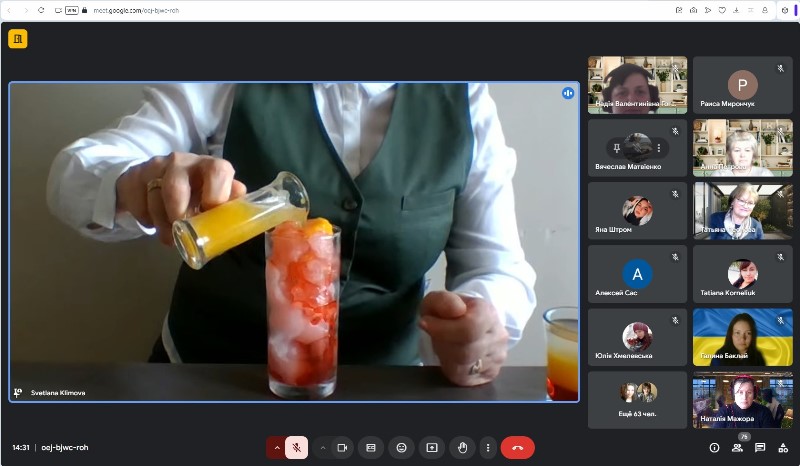Toggle the muted microphone button
The image size is (800, 466).
(x=296, y=448)
